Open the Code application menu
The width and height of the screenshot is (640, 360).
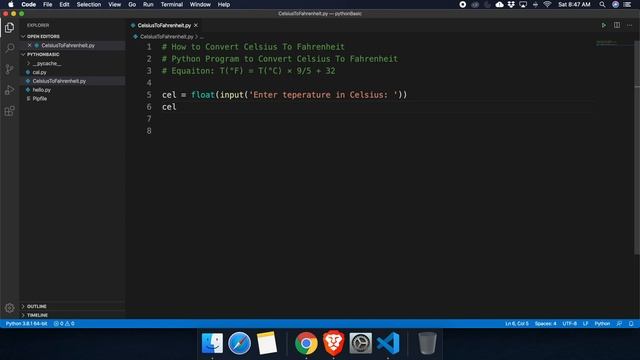click(29, 4)
